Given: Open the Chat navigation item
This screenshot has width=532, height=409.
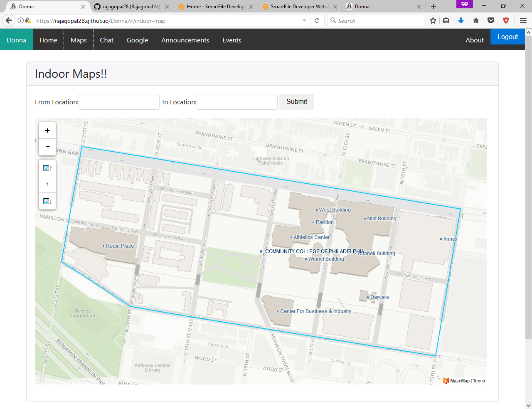Looking at the screenshot, I should click(x=106, y=40).
